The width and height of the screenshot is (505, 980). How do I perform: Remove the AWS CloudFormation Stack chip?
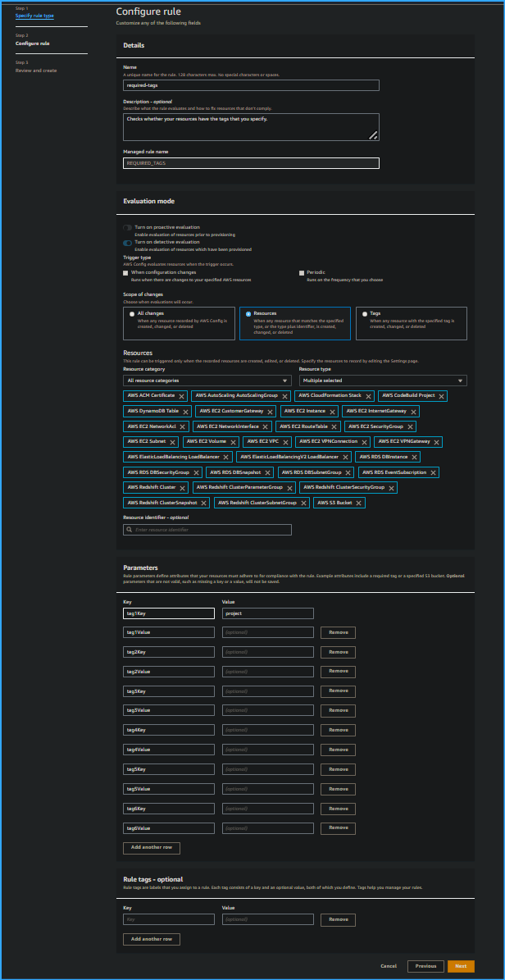pos(367,396)
